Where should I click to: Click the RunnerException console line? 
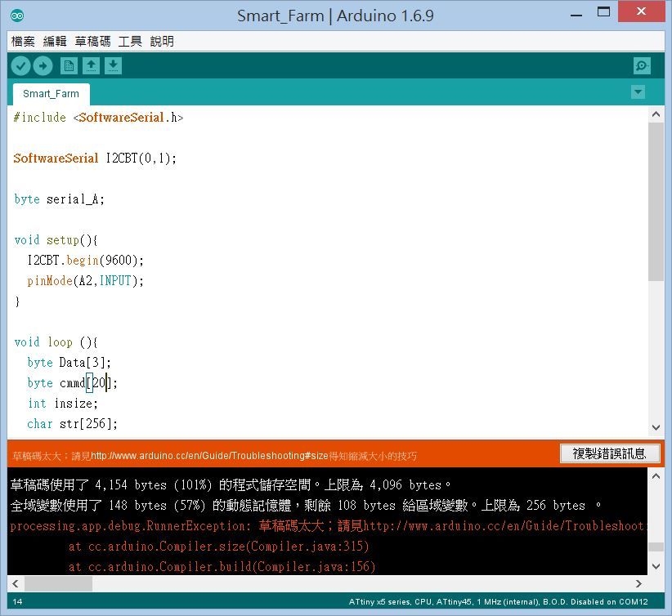pos(329,526)
